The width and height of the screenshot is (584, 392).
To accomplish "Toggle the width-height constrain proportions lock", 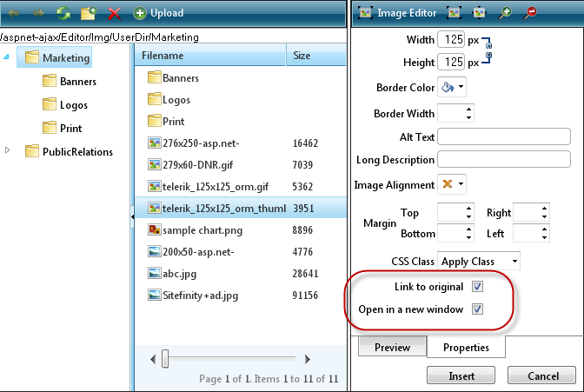I will [488, 50].
